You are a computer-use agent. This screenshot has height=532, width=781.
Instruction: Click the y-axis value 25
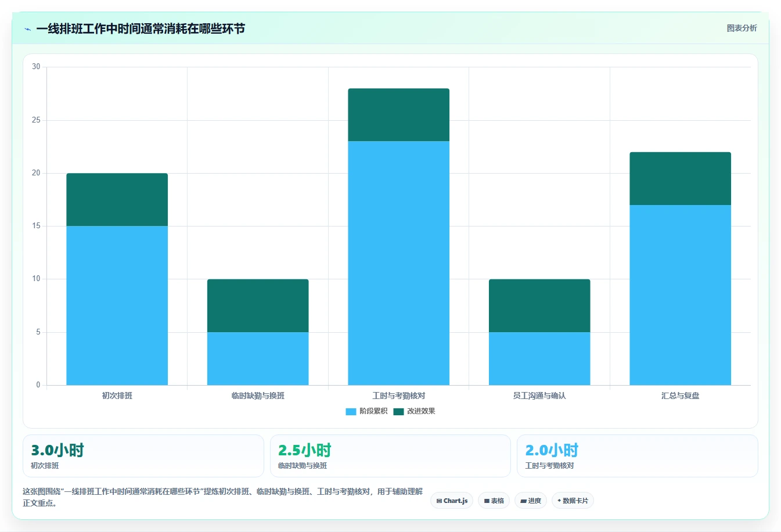click(x=36, y=120)
